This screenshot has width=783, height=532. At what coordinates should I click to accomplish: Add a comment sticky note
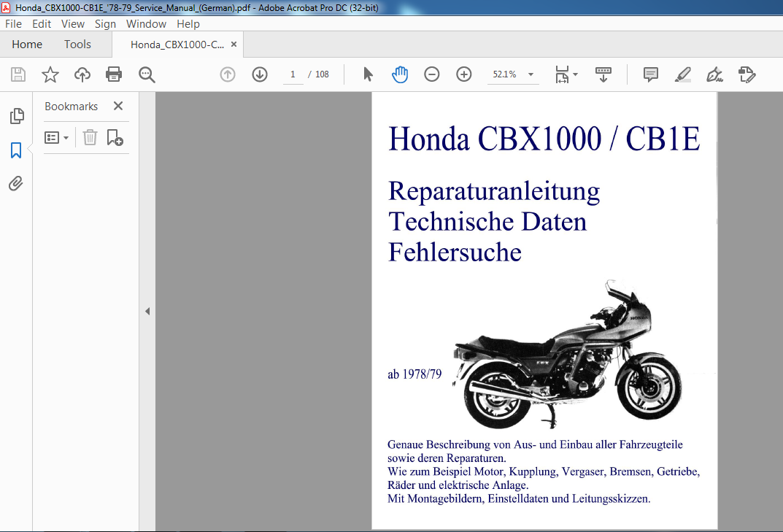[x=651, y=74]
